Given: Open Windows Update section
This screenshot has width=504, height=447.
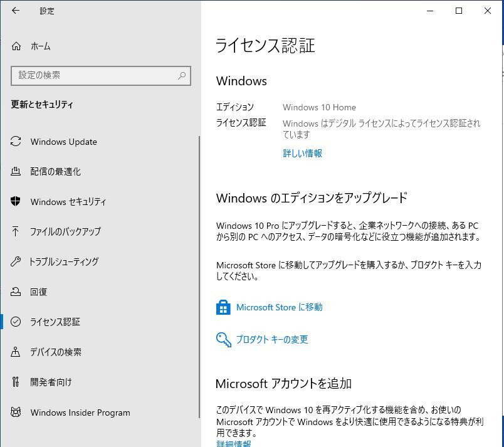Looking at the screenshot, I should [x=64, y=142].
